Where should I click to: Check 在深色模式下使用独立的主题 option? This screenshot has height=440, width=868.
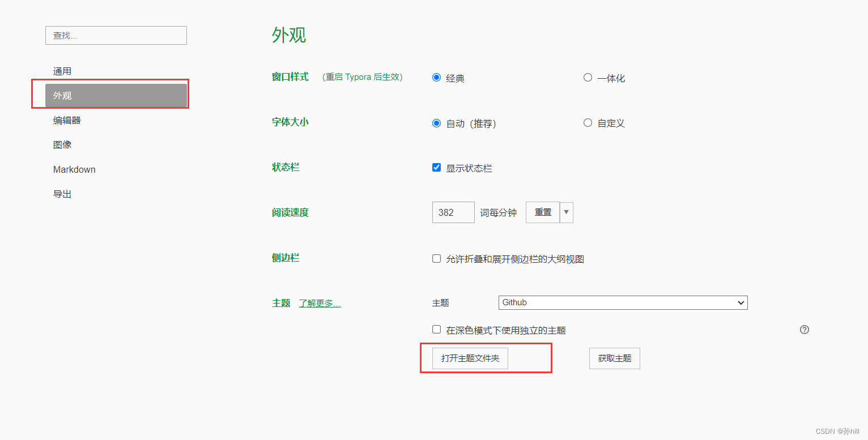(x=436, y=330)
